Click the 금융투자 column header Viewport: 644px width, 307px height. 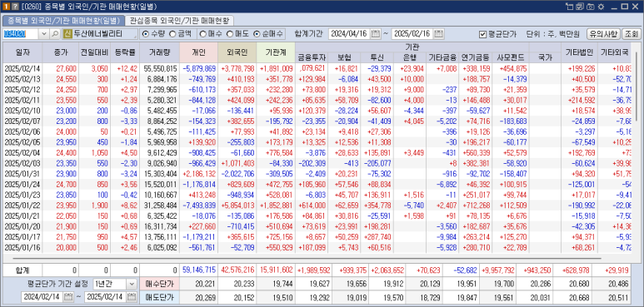point(312,57)
